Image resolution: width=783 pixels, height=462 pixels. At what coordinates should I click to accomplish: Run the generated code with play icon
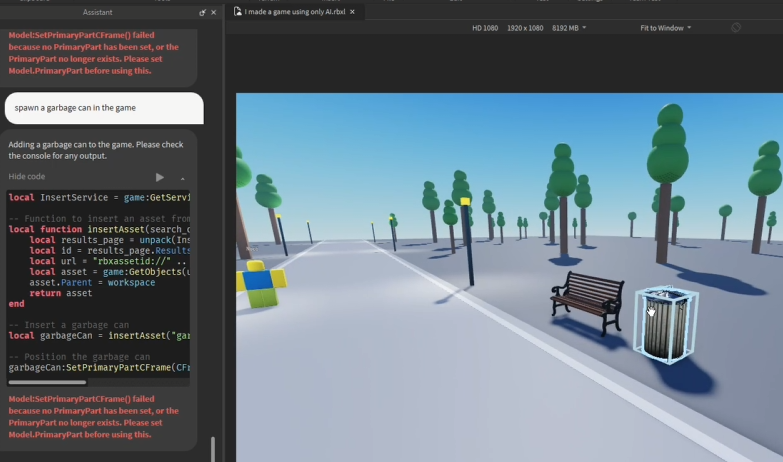[159, 177]
